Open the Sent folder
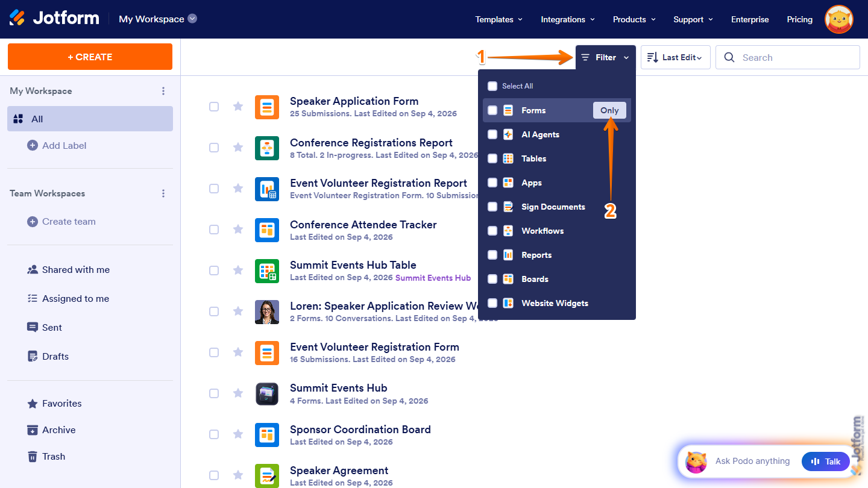Screen dimensions: 868x488 pyautogui.click(x=45, y=328)
